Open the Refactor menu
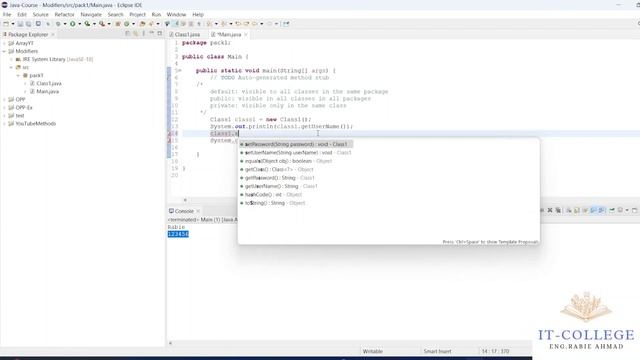640x360 pixels. point(64,14)
